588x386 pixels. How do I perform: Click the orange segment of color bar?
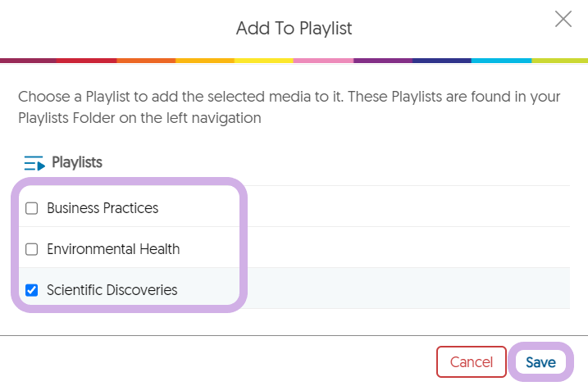coord(146,61)
